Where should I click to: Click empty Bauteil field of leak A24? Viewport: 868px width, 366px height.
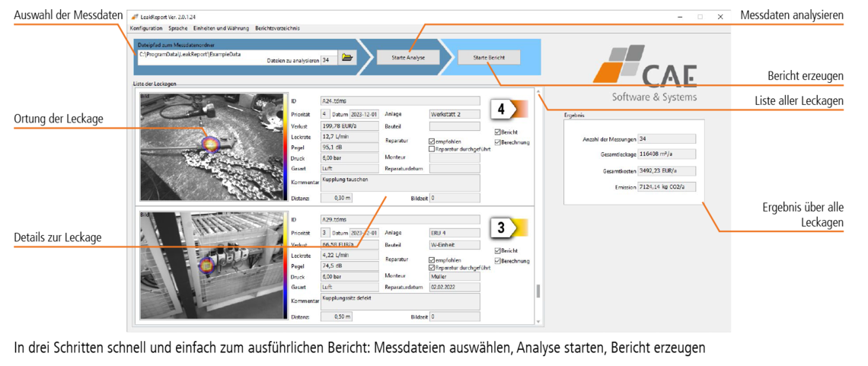[455, 126]
